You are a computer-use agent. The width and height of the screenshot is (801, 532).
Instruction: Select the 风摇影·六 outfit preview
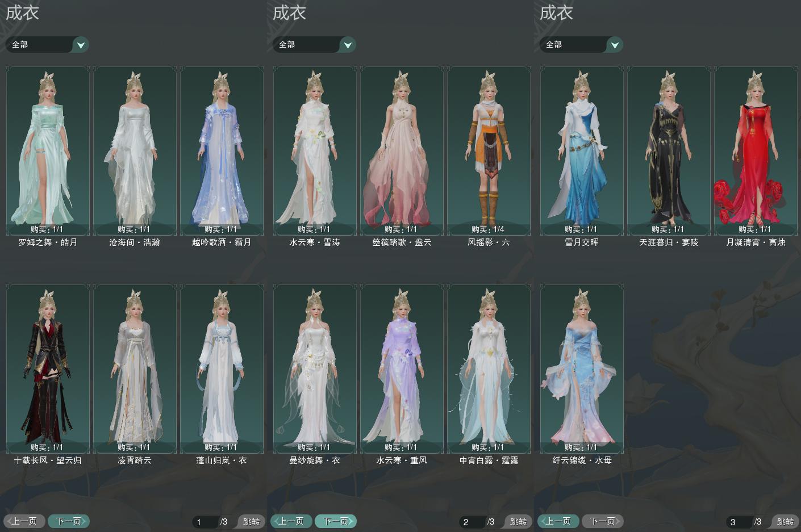(x=489, y=150)
